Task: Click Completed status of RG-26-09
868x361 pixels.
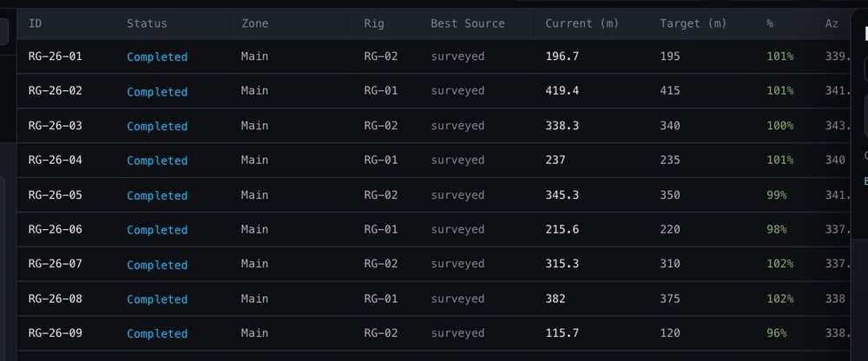Action: coord(157,334)
